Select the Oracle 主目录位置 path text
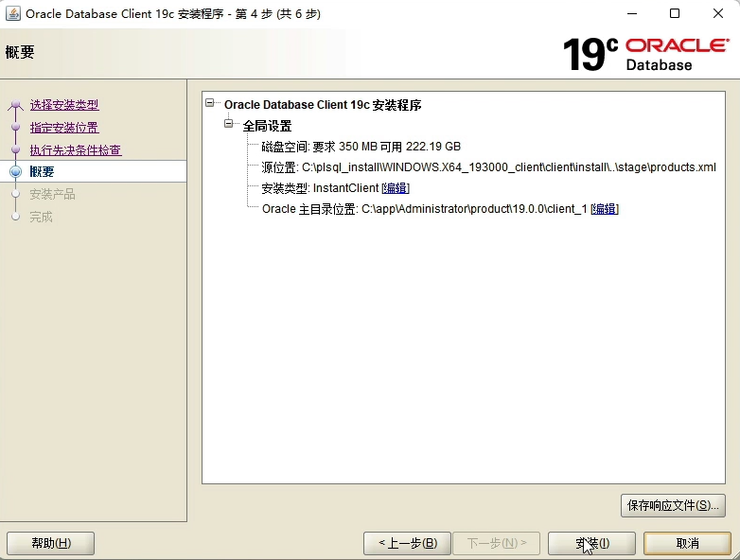 pyautogui.click(x=424, y=209)
